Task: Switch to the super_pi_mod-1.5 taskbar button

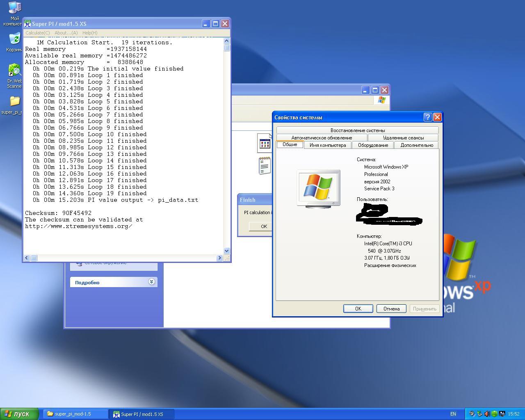Action: coord(76,414)
